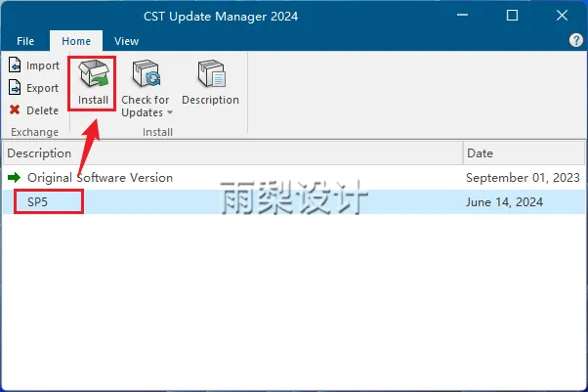Select the SP5 update row
Viewport: 588px width, 392px height.
coord(294,202)
